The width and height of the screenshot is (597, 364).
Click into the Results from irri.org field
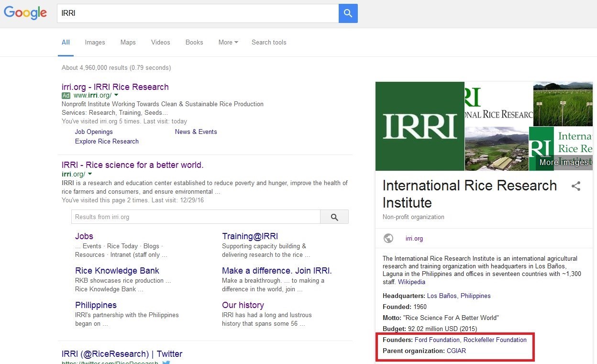195,217
